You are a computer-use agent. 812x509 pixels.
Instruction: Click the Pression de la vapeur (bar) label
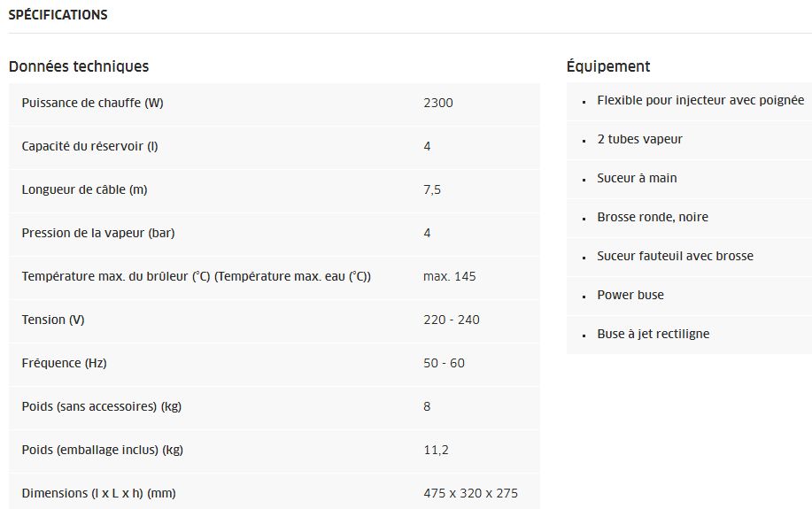point(97,233)
